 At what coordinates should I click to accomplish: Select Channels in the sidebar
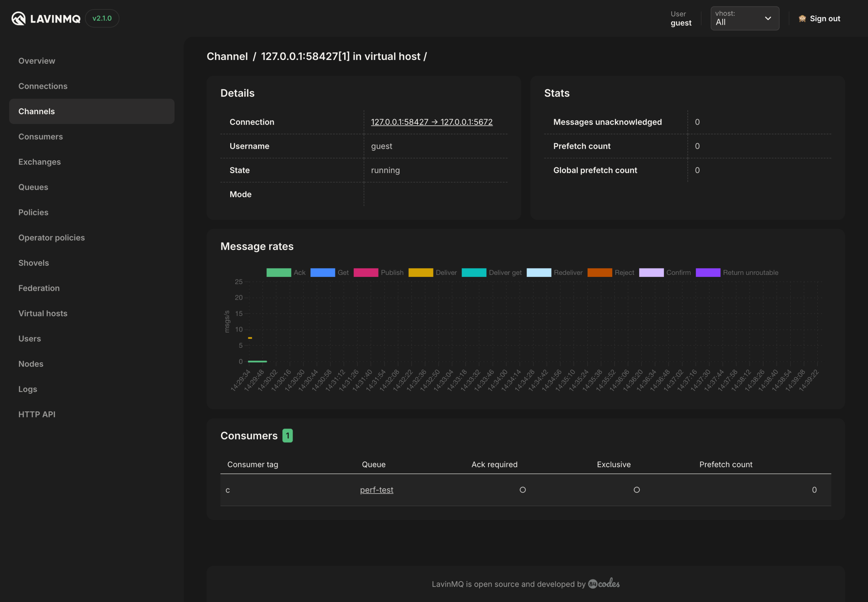pos(92,111)
